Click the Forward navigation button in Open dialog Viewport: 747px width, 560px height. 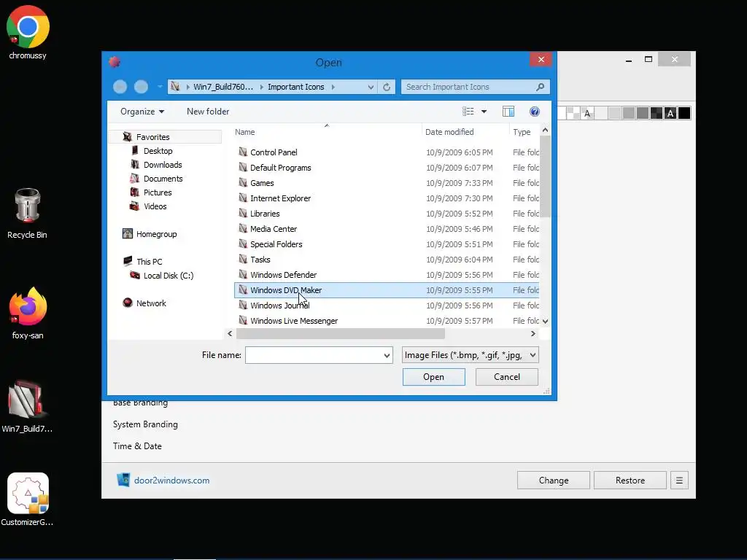(x=141, y=87)
